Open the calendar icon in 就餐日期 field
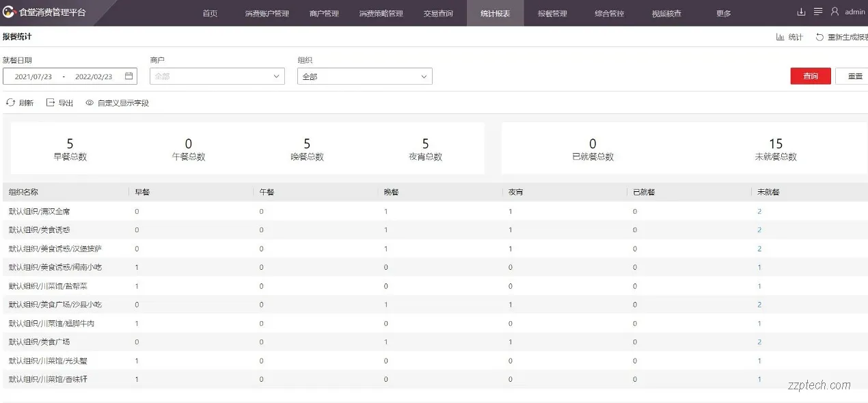 point(128,76)
